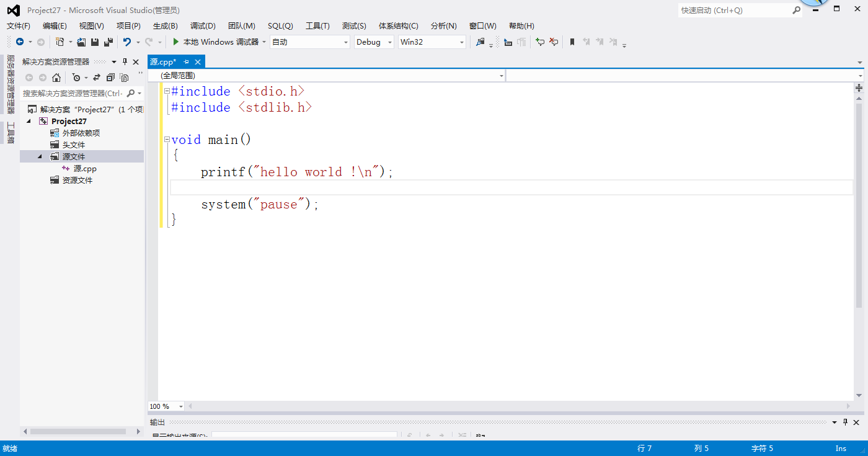Click the search magnifier in Solution Explorer
The width and height of the screenshot is (868, 456).
point(130,93)
